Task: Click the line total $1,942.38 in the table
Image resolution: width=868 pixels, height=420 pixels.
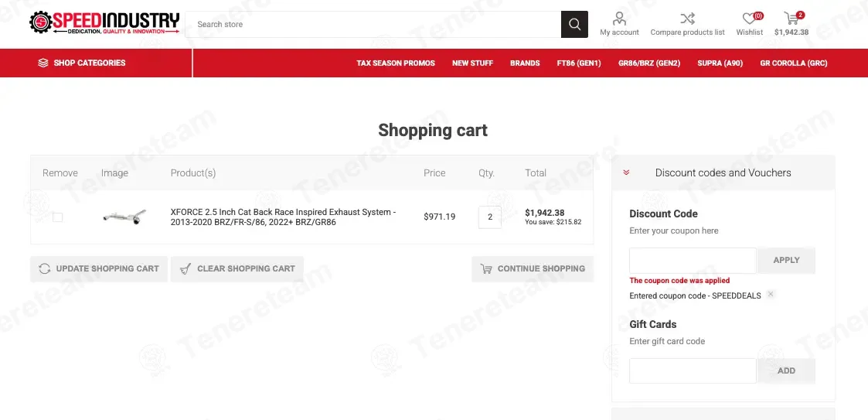Action: pos(545,213)
